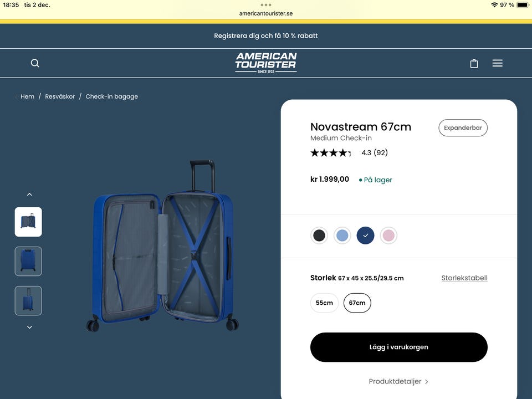The height and width of the screenshot is (399, 532).
Task: Go to Hem in the breadcrumb
Action: pyautogui.click(x=27, y=96)
